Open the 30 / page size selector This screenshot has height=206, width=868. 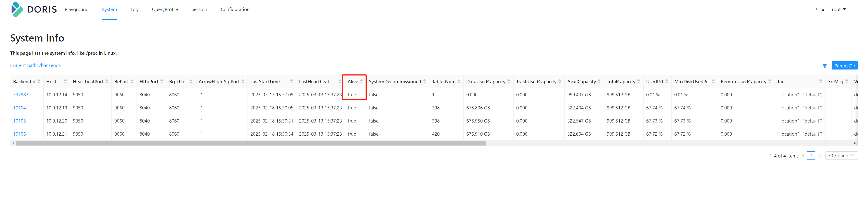(841, 155)
